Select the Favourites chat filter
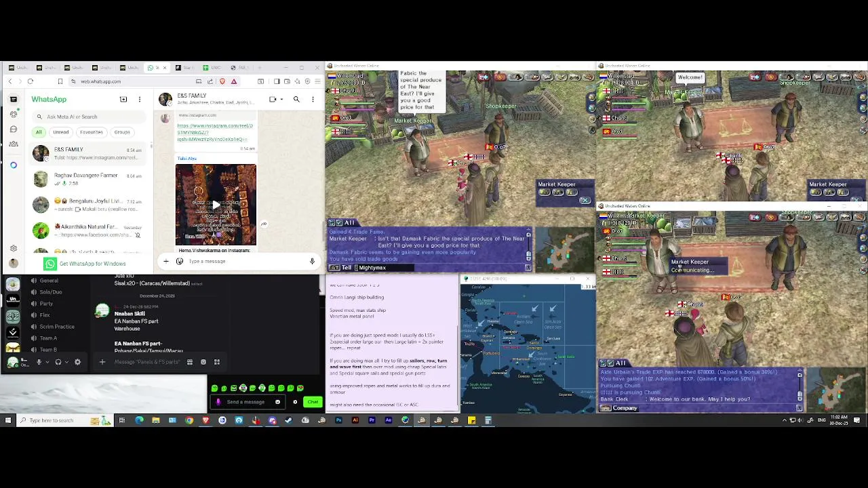 coord(92,132)
